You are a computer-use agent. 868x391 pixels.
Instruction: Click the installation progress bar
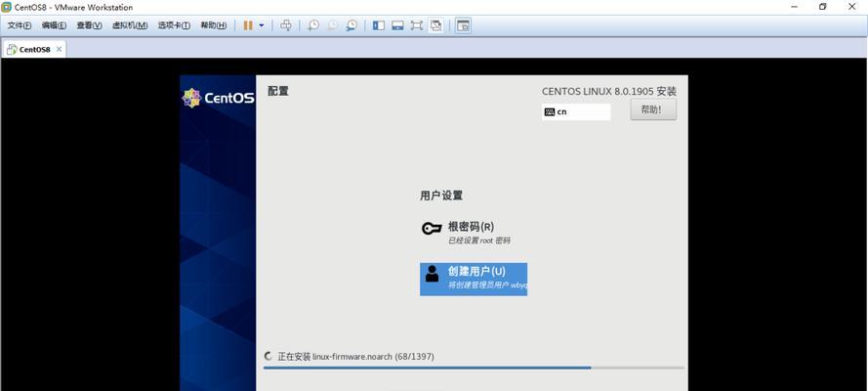click(474, 368)
